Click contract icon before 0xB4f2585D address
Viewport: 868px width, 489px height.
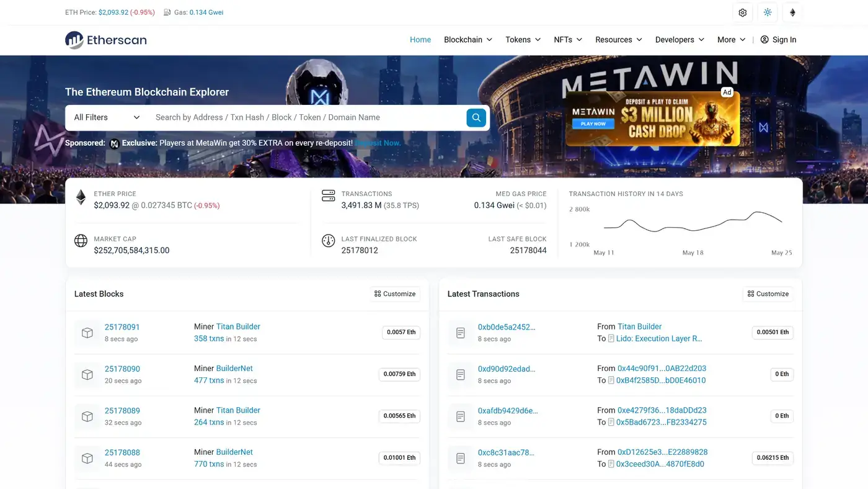point(611,380)
